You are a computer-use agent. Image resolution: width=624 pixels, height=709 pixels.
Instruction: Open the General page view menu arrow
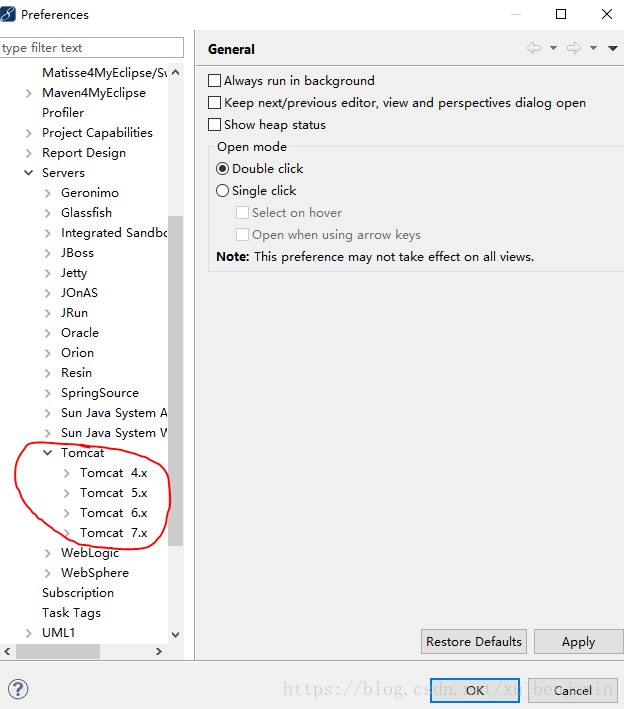coord(613,48)
